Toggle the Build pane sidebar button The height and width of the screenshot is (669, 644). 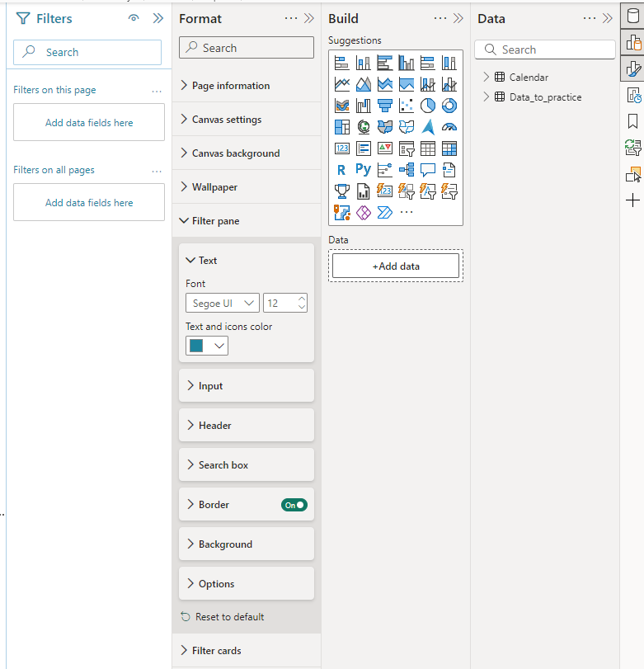[x=633, y=42]
